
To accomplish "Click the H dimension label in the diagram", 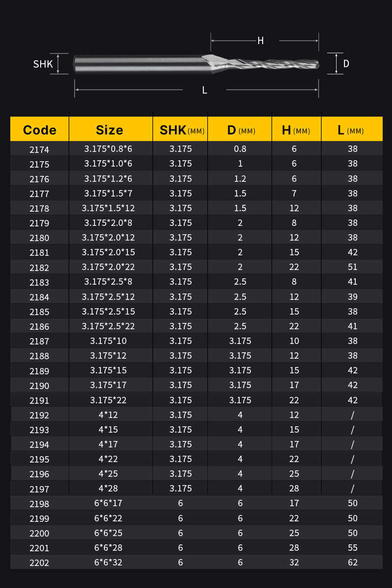I will click(261, 41).
